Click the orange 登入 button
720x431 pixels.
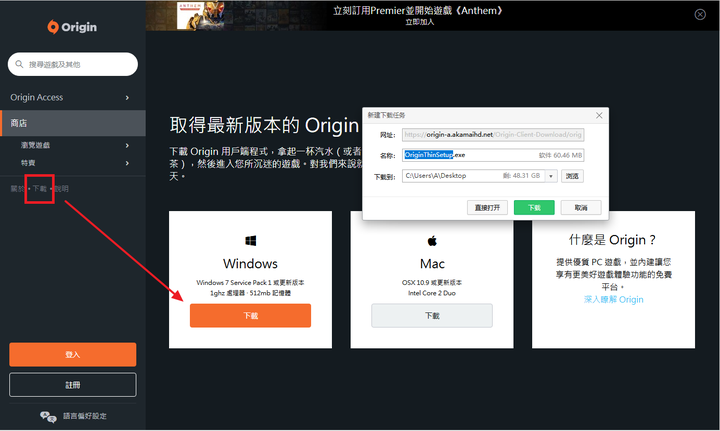click(73, 354)
